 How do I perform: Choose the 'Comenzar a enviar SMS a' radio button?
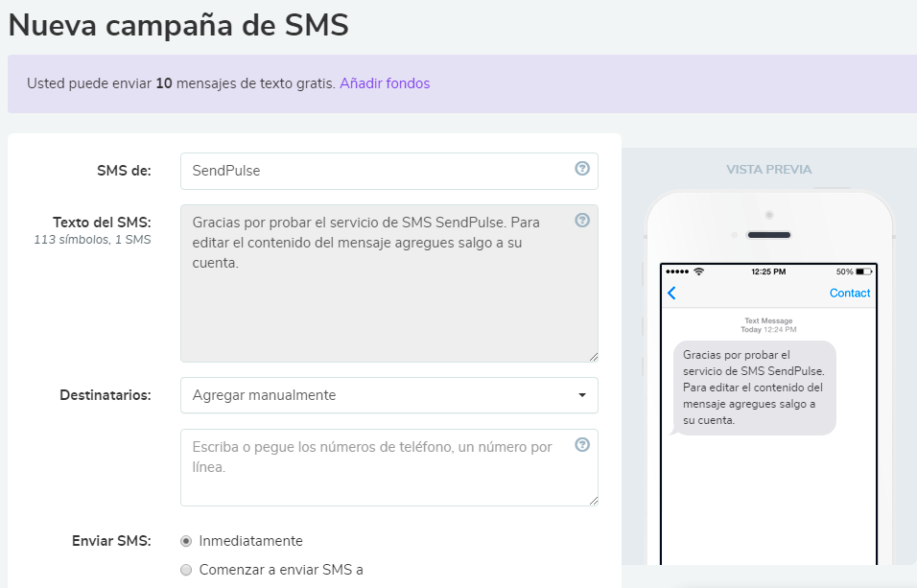[186, 570]
